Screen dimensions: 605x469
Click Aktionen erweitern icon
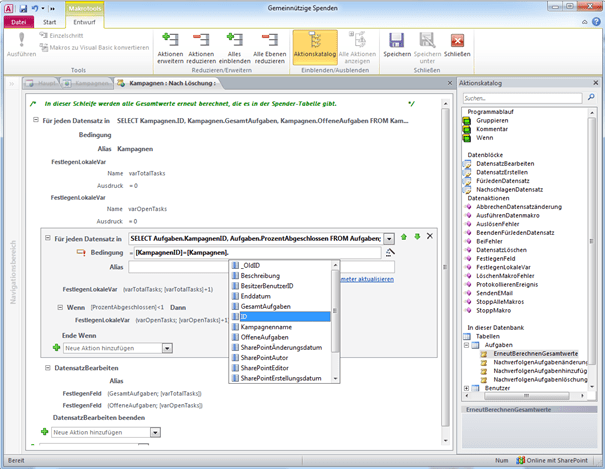(x=170, y=40)
